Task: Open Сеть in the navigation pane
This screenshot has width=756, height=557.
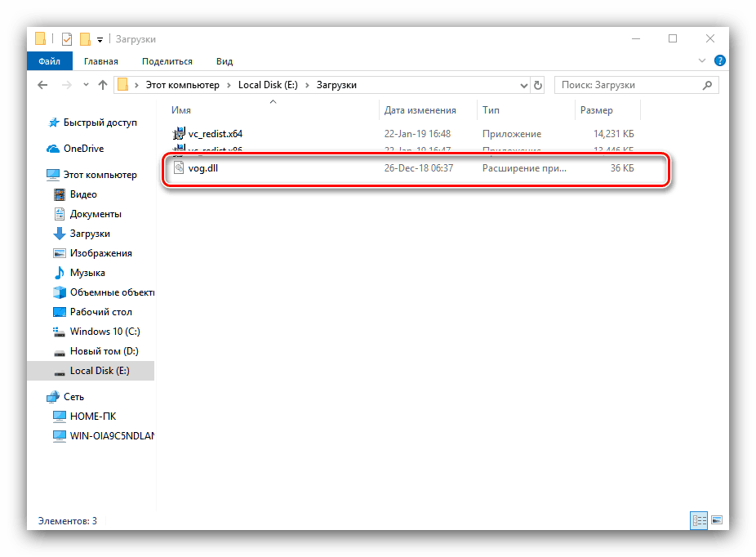Action: (x=65, y=397)
